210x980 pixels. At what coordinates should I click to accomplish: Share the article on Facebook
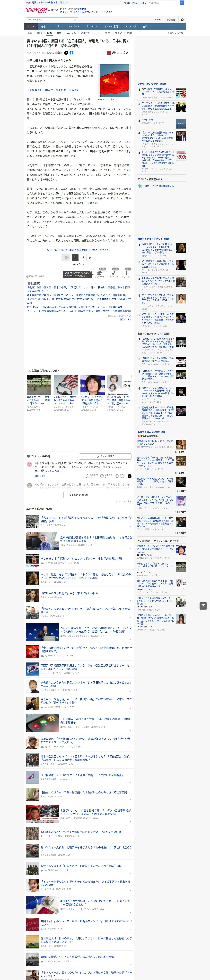[71, 53]
